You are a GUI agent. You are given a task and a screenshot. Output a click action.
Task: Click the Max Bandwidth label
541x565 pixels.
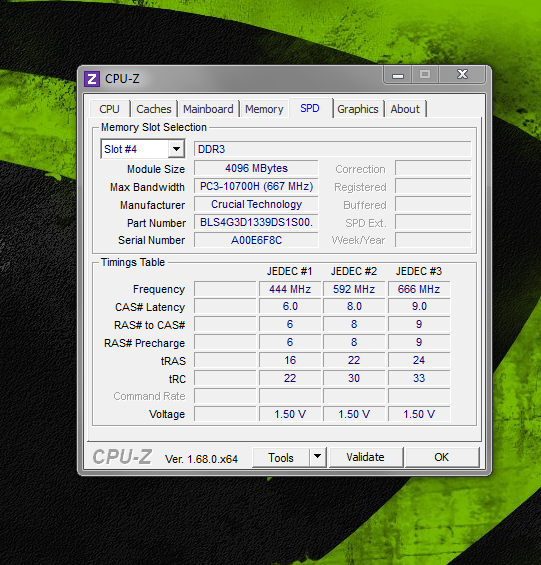147,187
